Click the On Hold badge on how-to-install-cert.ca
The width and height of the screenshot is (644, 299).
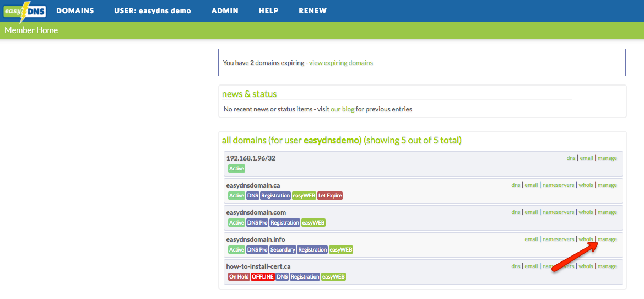tap(239, 277)
